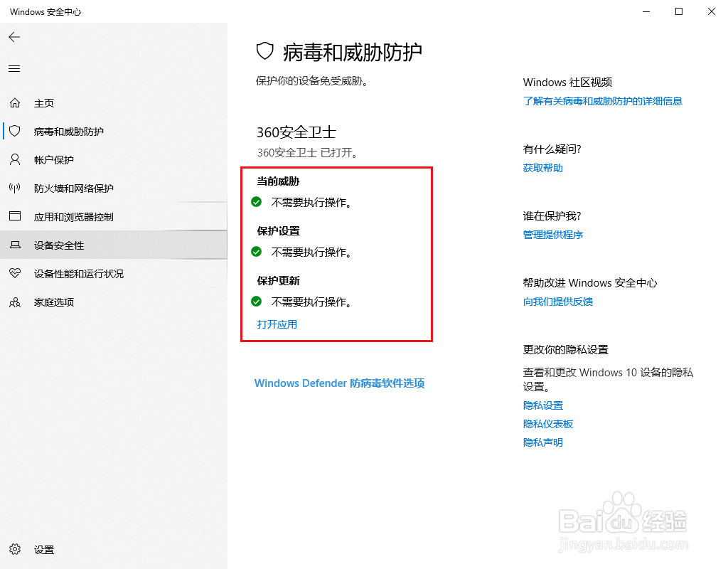Open 家庭选项 section

(114, 302)
